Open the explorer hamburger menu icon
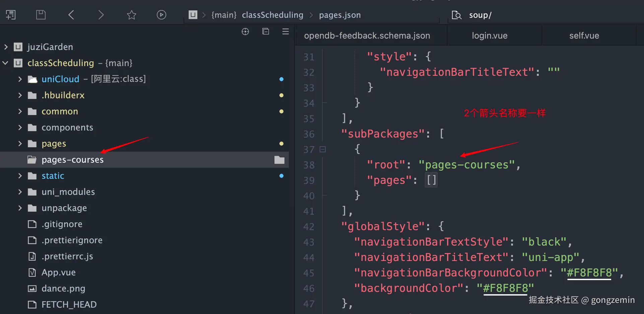 [x=285, y=32]
